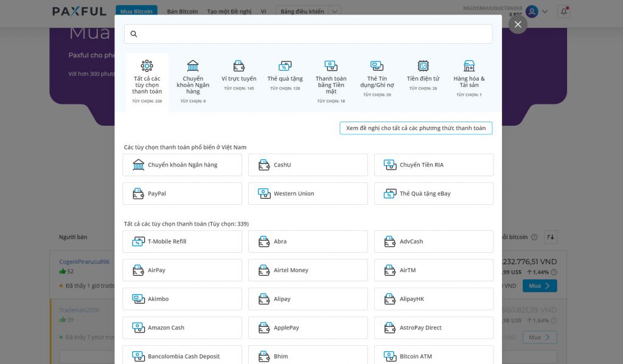Click info icon next to 1,44%

point(554,272)
